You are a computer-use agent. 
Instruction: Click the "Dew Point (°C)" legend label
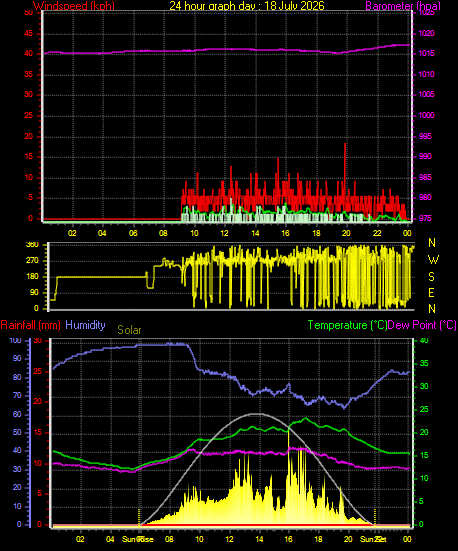coord(422,325)
